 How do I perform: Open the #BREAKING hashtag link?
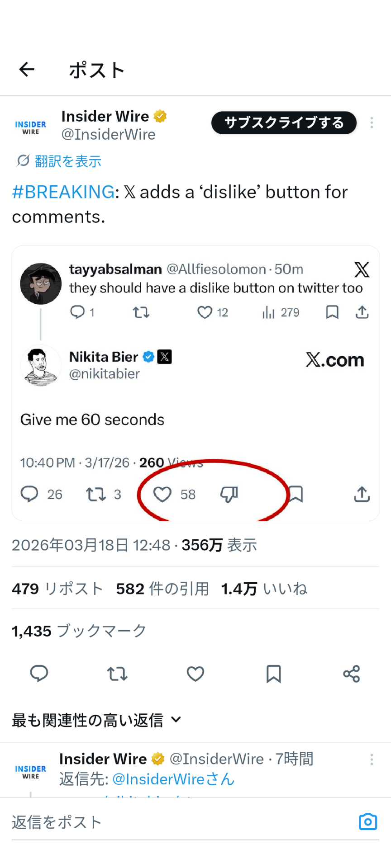pyautogui.click(x=63, y=192)
